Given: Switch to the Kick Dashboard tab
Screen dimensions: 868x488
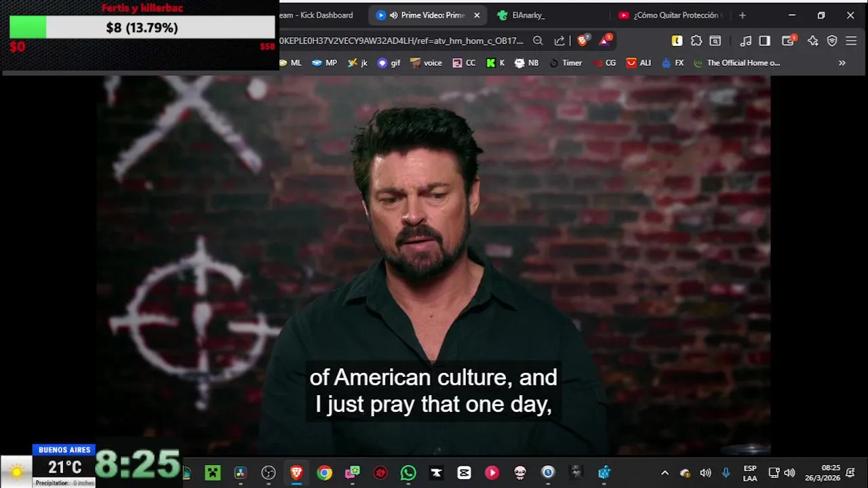Looking at the screenshot, I should [317, 15].
